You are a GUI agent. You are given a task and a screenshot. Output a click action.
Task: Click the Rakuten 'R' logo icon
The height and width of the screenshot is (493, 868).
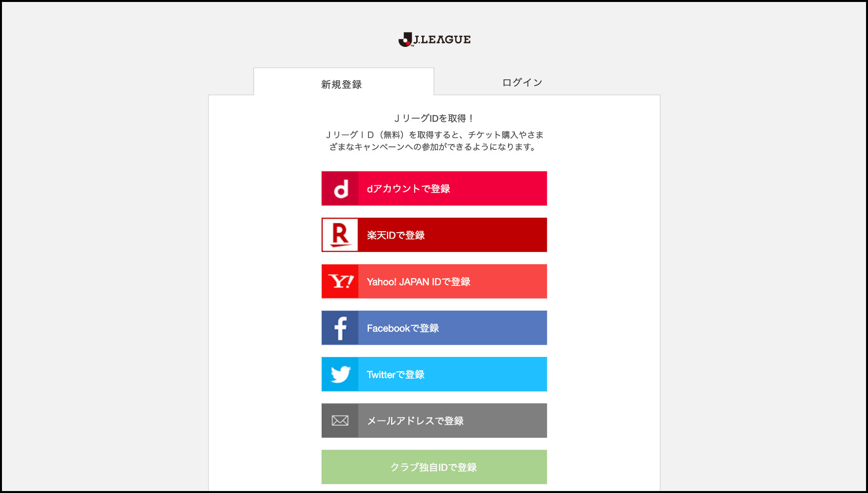[x=340, y=235]
